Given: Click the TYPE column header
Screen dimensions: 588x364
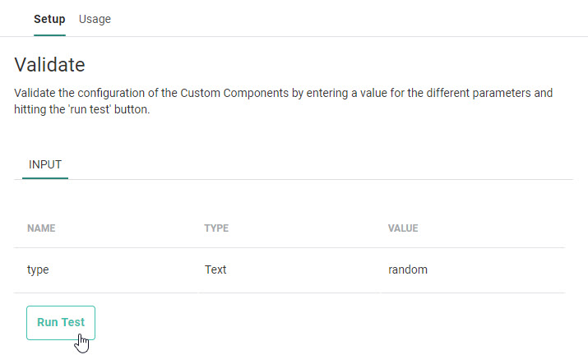Looking at the screenshot, I should (x=216, y=228).
